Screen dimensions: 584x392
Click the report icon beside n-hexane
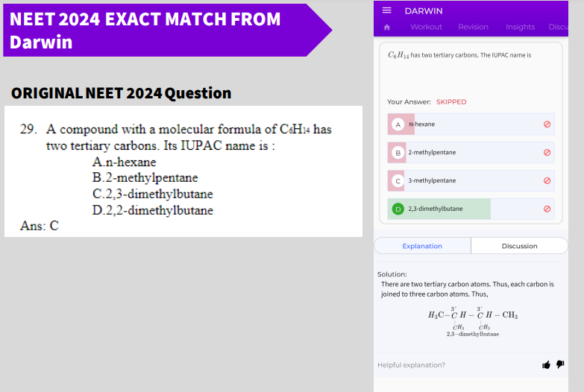point(547,124)
